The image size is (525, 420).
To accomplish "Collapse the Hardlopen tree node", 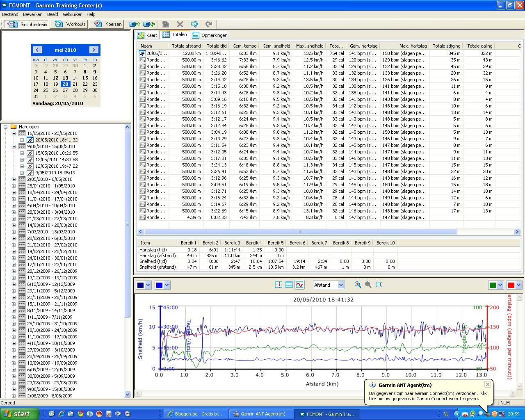I will (x=6, y=127).
